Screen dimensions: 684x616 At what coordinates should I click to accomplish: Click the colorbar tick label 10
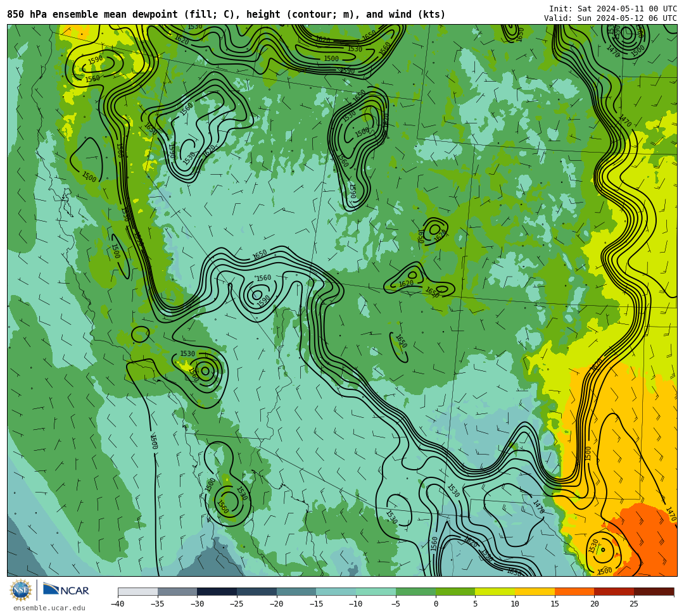(x=515, y=604)
